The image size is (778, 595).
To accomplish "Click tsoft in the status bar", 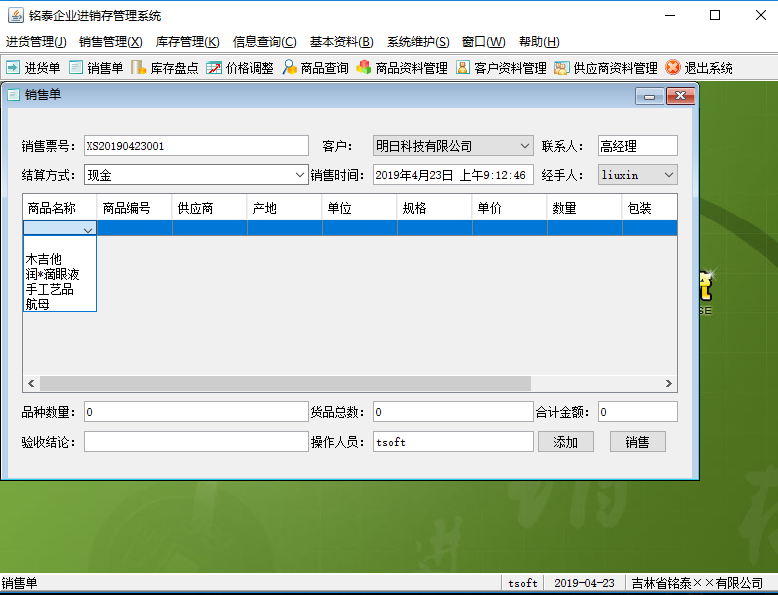I will point(522,583).
